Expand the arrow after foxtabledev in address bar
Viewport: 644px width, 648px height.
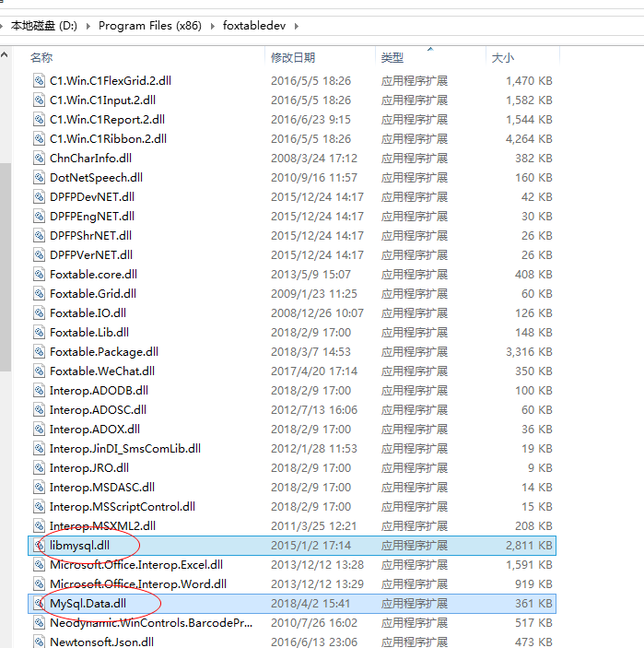click(x=297, y=26)
